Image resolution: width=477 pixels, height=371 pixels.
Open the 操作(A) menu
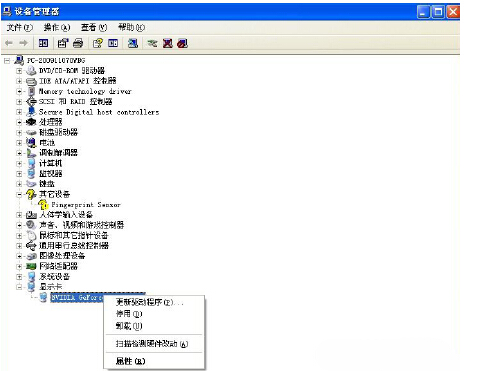pyautogui.click(x=57, y=28)
